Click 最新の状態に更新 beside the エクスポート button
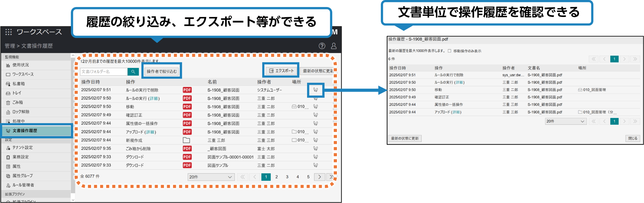The width and height of the screenshot is (644, 203). pos(317,71)
